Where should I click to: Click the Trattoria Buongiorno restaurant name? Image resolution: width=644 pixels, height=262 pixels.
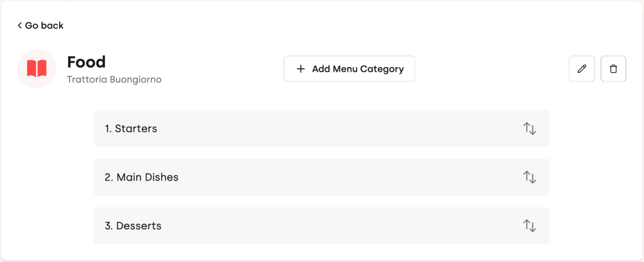pyautogui.click(x=114, y=79)
